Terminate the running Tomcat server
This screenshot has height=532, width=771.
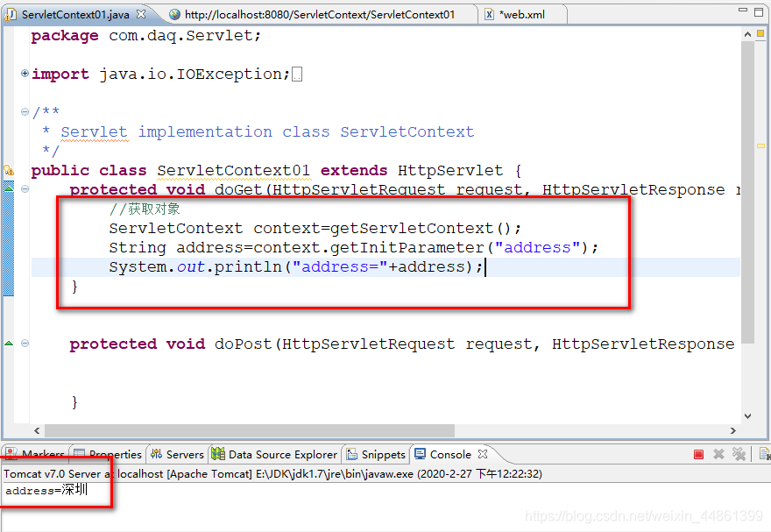(698, 455)
